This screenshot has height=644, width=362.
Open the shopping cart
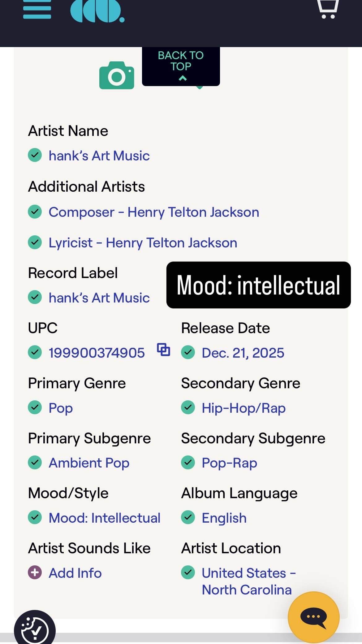click(x=328, y=9)
